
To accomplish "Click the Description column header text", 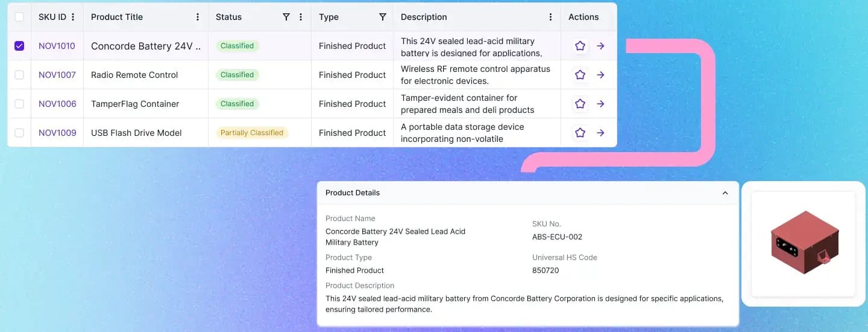I will click(424, 17).
